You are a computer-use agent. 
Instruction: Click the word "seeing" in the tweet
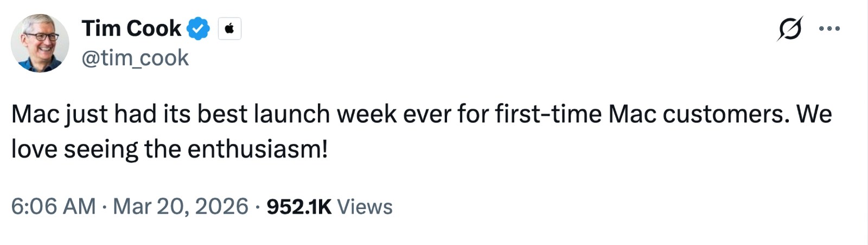(x=101, y=149)
